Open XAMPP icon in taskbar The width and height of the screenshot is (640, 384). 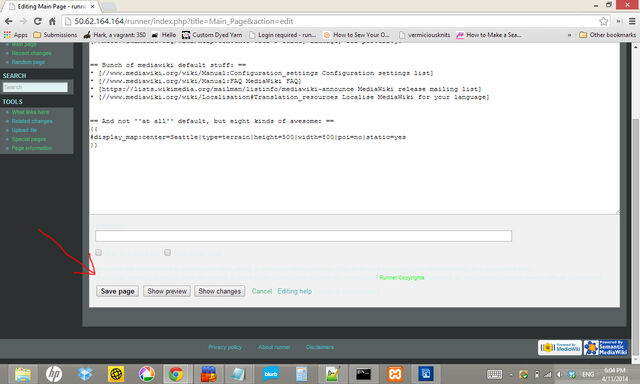(x=395, y=374)
